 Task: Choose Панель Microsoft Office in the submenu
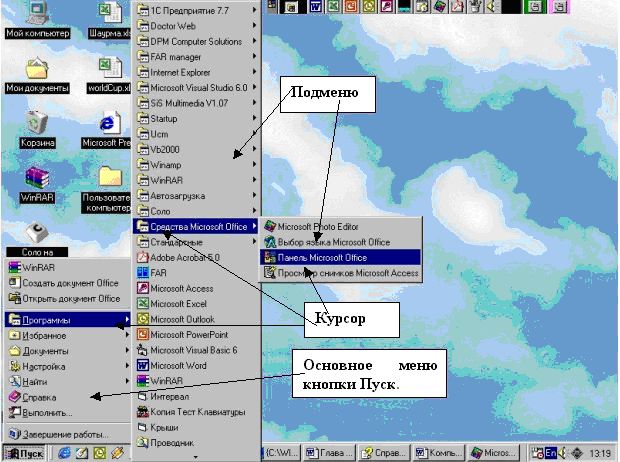341,258
